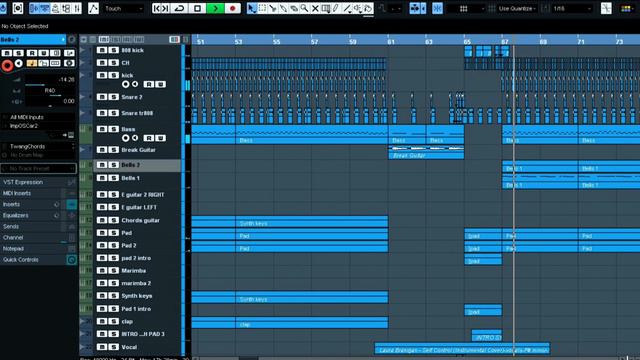
Task: Click the red Record Enable button in Inspector
Action: coord(7,65)
